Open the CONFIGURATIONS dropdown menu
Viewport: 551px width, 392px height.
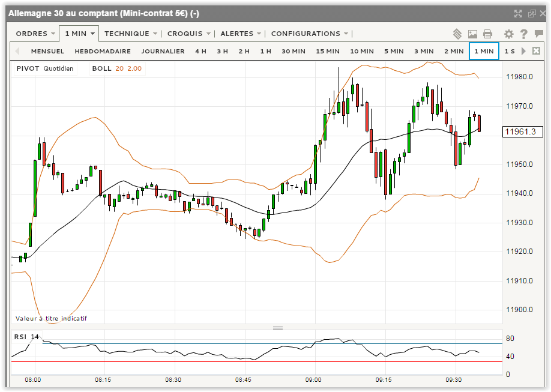310,34
